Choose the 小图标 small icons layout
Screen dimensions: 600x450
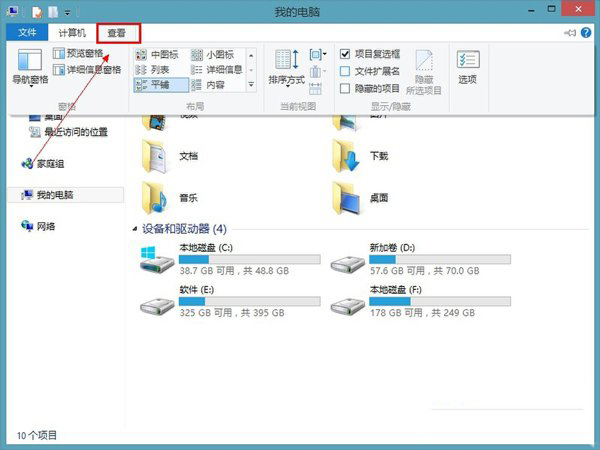click(213, 55)
